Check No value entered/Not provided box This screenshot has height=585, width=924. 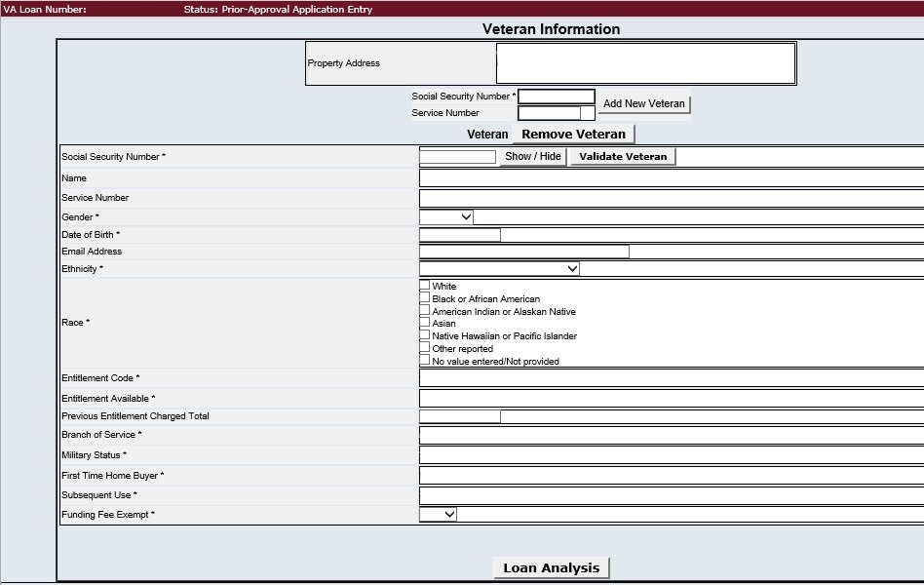[x=425, y=361]
